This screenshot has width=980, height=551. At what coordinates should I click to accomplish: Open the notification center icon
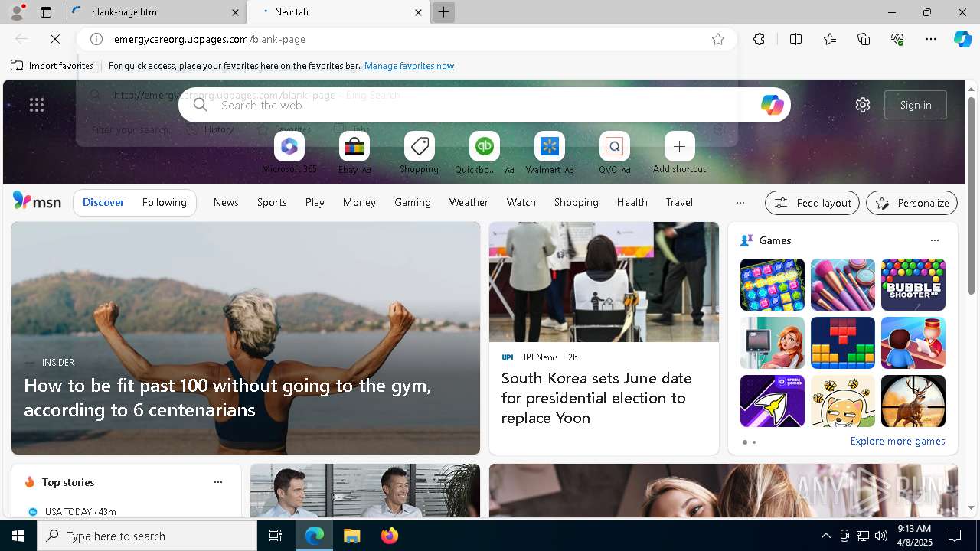[955, 536]
